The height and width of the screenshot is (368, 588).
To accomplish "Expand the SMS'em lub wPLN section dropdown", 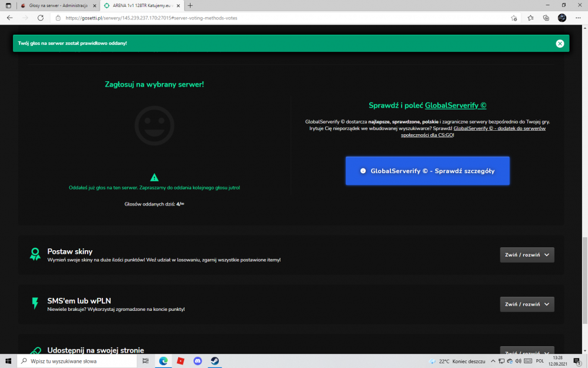I will [527, 304].
